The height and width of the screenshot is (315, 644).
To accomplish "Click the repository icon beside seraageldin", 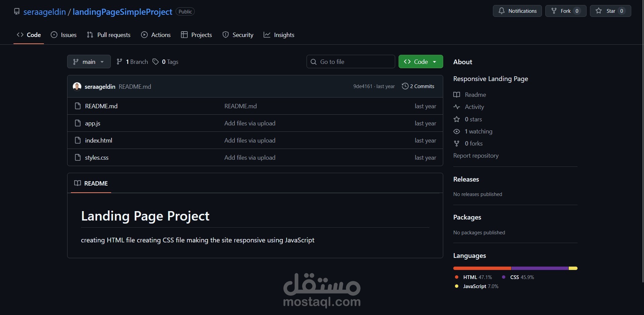I will pos(17,12).
